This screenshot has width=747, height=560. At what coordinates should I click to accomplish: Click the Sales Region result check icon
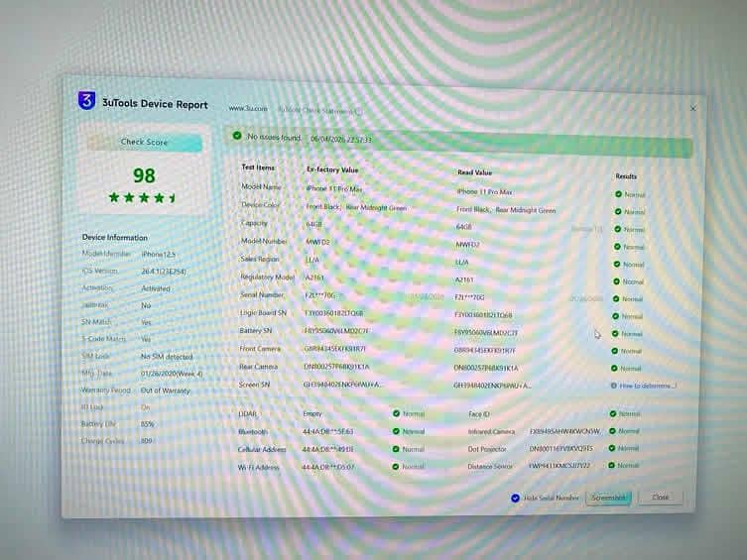click(x=617, y=264)
